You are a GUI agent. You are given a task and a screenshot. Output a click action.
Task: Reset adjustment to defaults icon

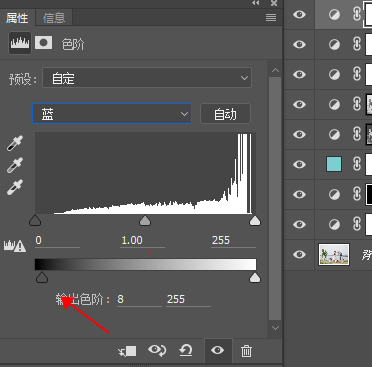[186, 350]
